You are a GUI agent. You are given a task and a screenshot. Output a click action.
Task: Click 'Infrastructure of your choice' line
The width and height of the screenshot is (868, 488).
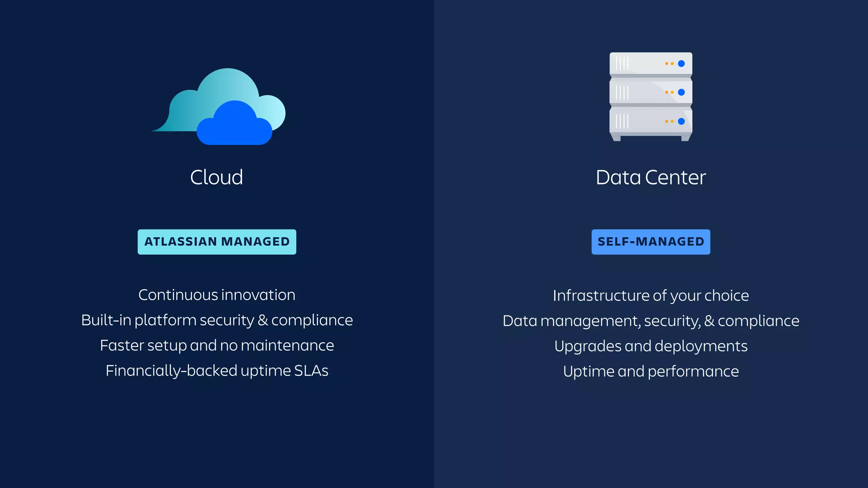pos(651,296)
